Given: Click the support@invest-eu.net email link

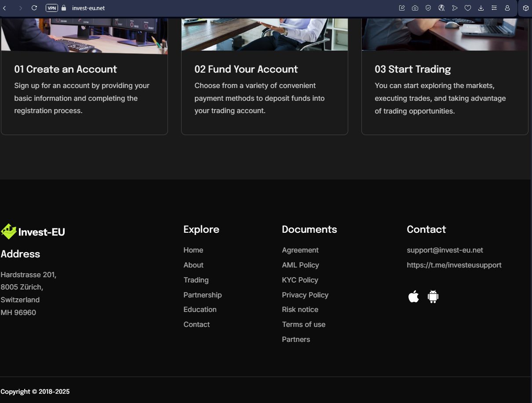Looking at the screenshot, I should (x=445, y=250).
